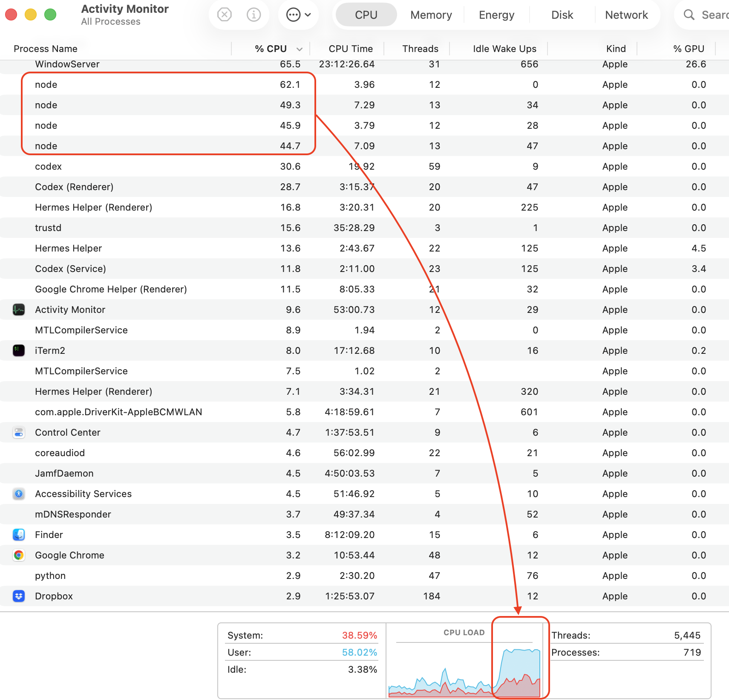729x700 pixels.
Task: Select the Control Center process icon
Action: click(19, 432)
